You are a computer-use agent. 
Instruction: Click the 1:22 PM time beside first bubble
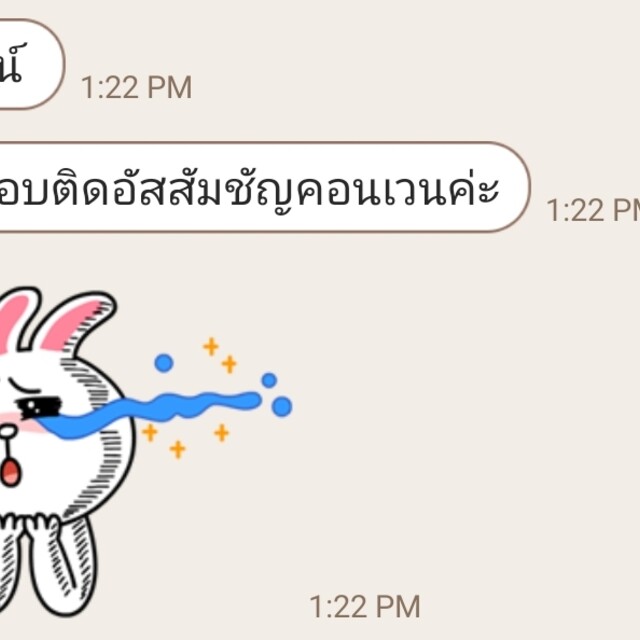(136, 87)
